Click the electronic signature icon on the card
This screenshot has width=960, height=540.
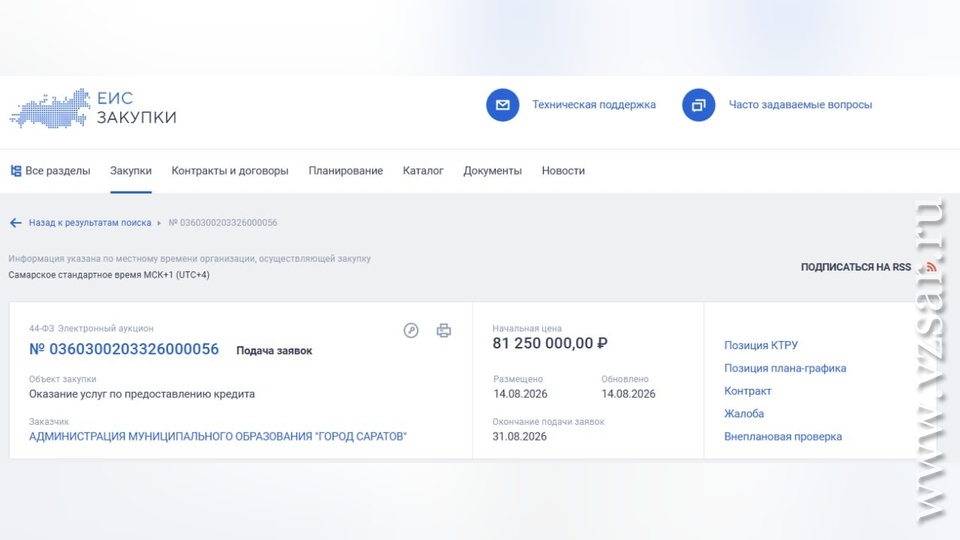click(411, 331)
